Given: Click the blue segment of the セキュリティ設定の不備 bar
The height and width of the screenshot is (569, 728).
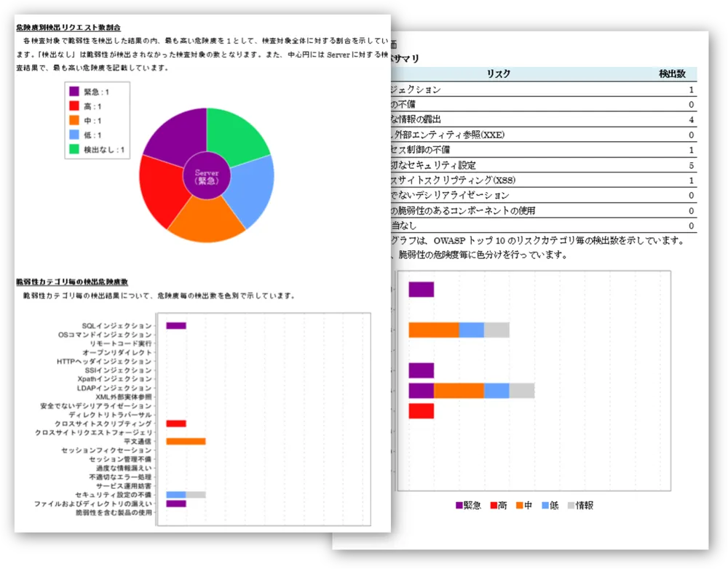Looking at the screenshot, I should click(176, 495).
